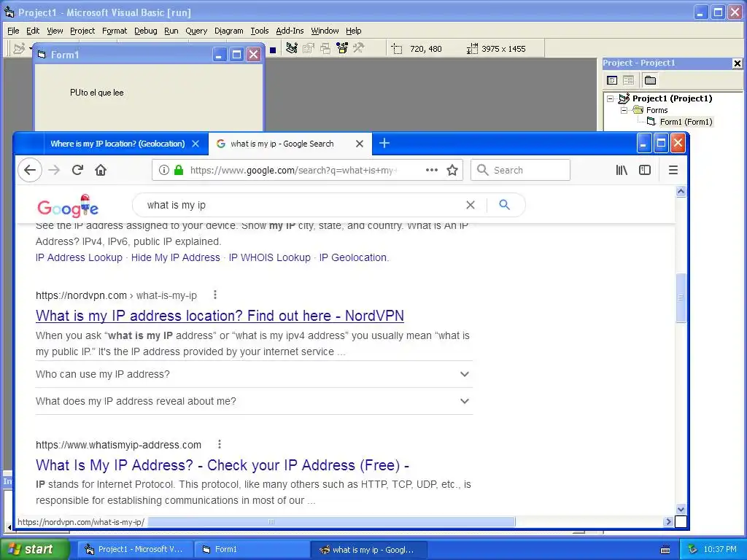
Task: Clear the Google search query
Action: pos(471,205)
